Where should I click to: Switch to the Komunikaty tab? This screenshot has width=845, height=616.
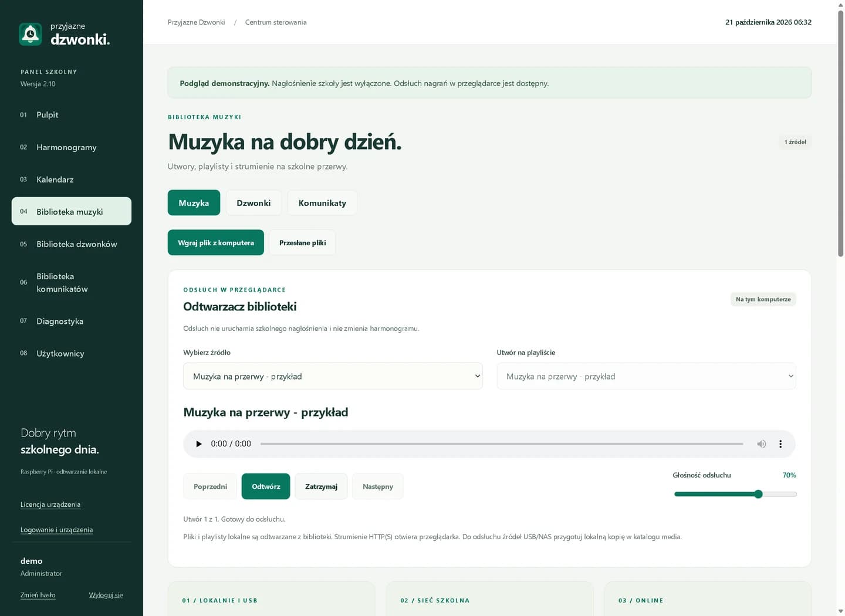pos(322,203)
